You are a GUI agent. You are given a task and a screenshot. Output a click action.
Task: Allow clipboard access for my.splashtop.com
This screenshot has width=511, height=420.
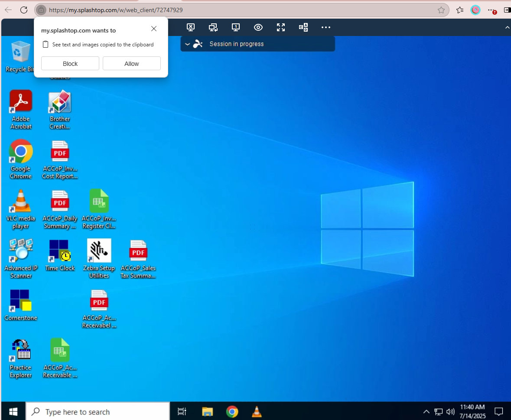(132, 64)
